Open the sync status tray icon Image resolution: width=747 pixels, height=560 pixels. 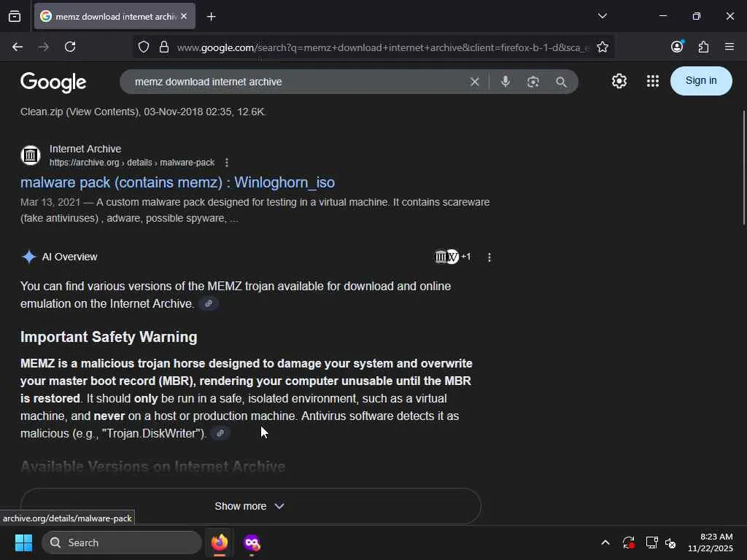[x=628, y=542]
